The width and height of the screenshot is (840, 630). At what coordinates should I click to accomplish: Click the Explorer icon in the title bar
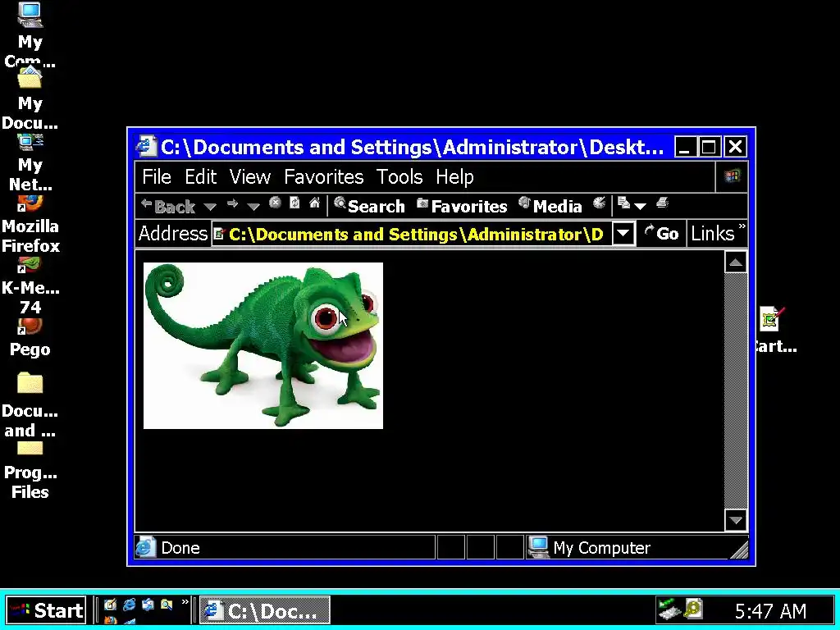pyautogui.click(x=145, y=146)
